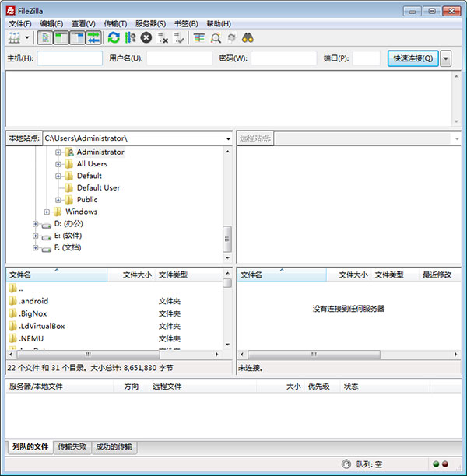Sort remote list by 文件名 column

click(282, 275)
